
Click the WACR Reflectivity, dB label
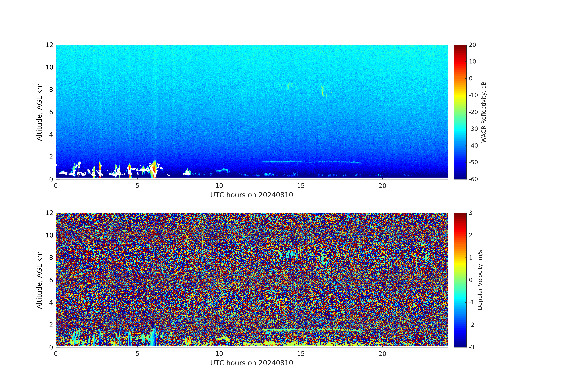[484, 112]
